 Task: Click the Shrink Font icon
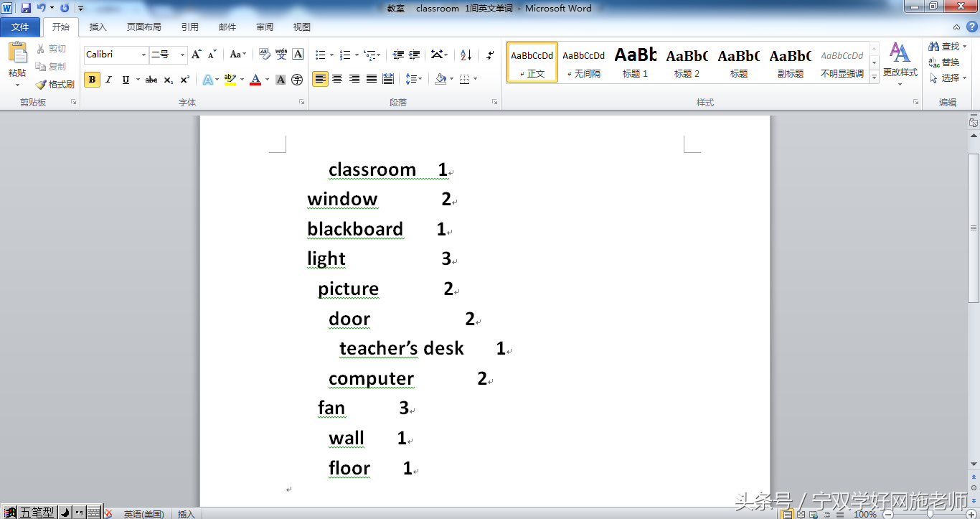click(x=212, y=55)
